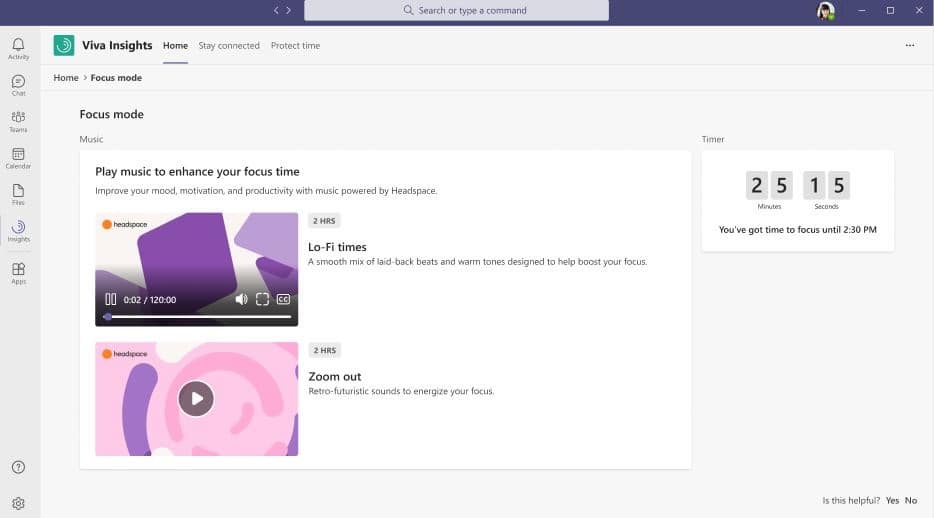
Task: Click the 0:02 / 120:00 time readout
Action: click(x=150, y=299)
